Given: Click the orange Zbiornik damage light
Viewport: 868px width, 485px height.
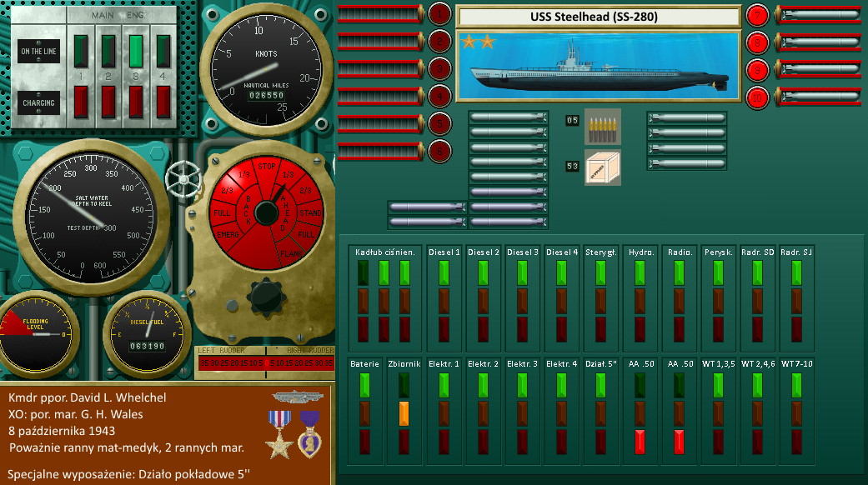Looking at the screenshot, I should (404, 412).
